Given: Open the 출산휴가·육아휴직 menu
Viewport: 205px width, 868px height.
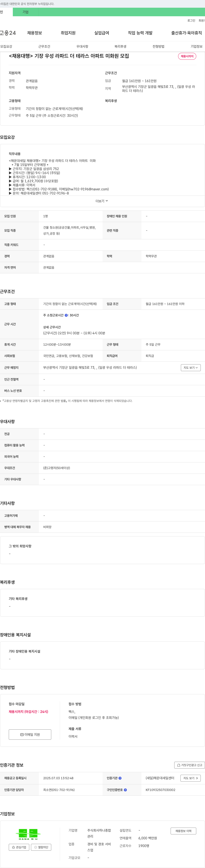Looking at the screenshot, I should coord(186,33).
